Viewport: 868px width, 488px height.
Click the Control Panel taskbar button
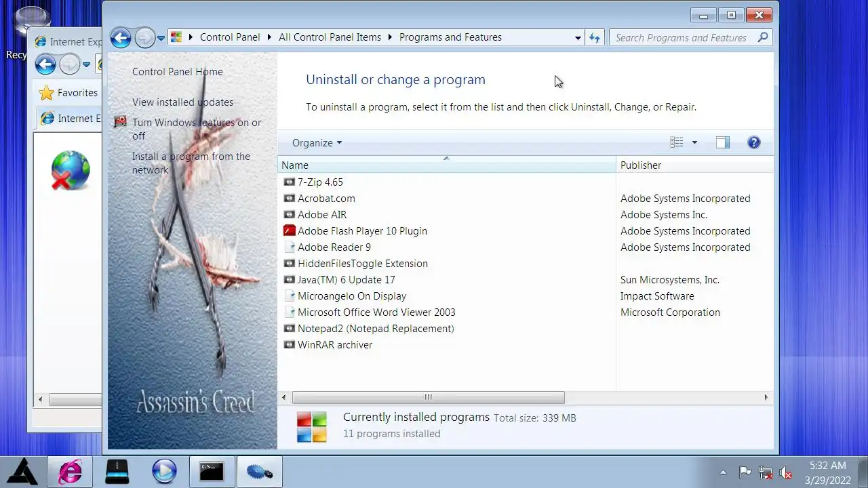click(x=259, y=472)
